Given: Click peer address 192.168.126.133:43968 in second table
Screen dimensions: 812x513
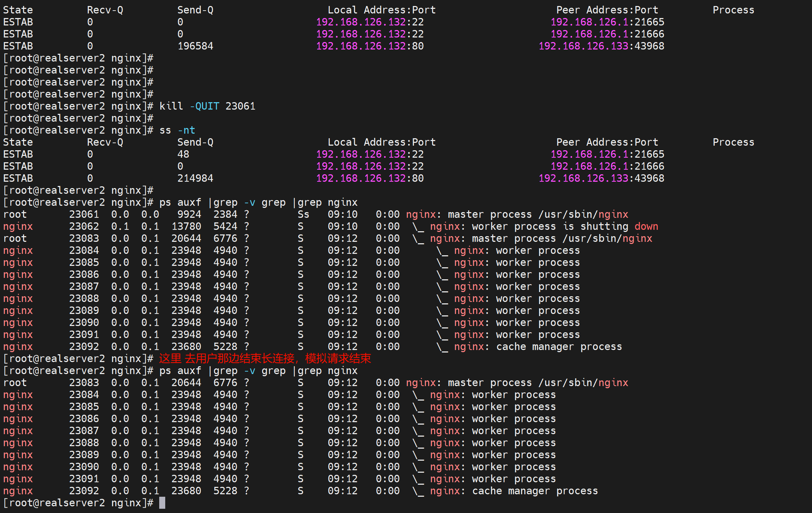Looking at the screenshot, I should [x=601, y=178].
